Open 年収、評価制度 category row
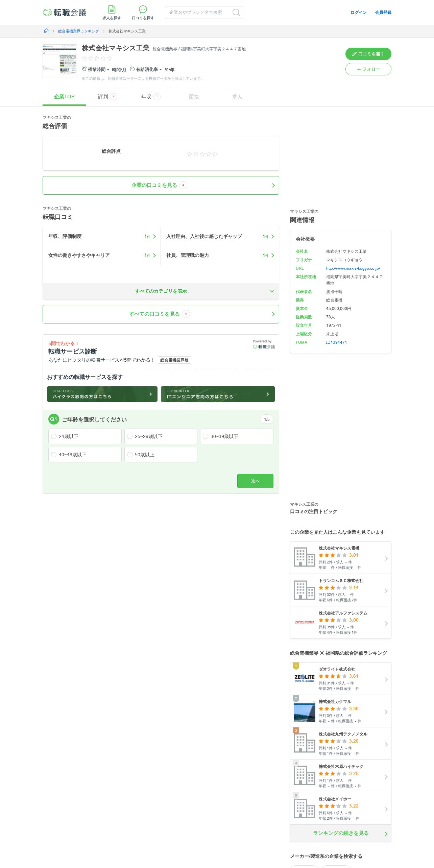434x868 pixels. coord(102,236)
